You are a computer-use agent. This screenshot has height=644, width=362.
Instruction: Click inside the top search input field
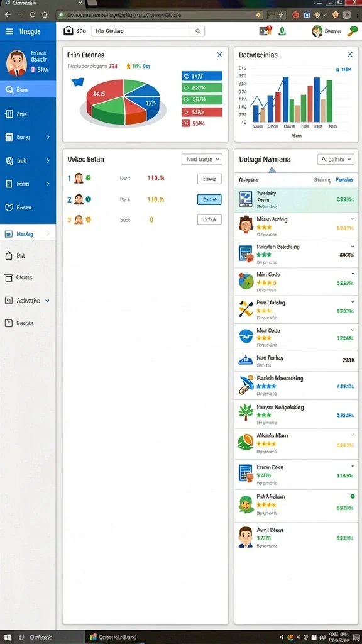pyautogui.click(x=141, y=31)
